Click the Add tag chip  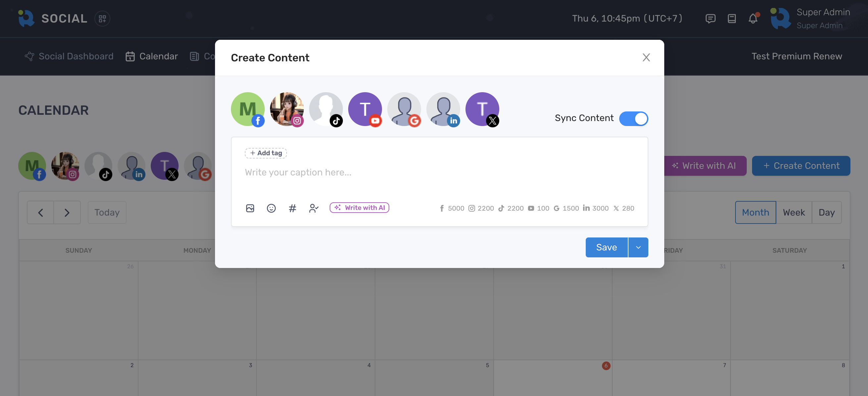click(265, 153)
